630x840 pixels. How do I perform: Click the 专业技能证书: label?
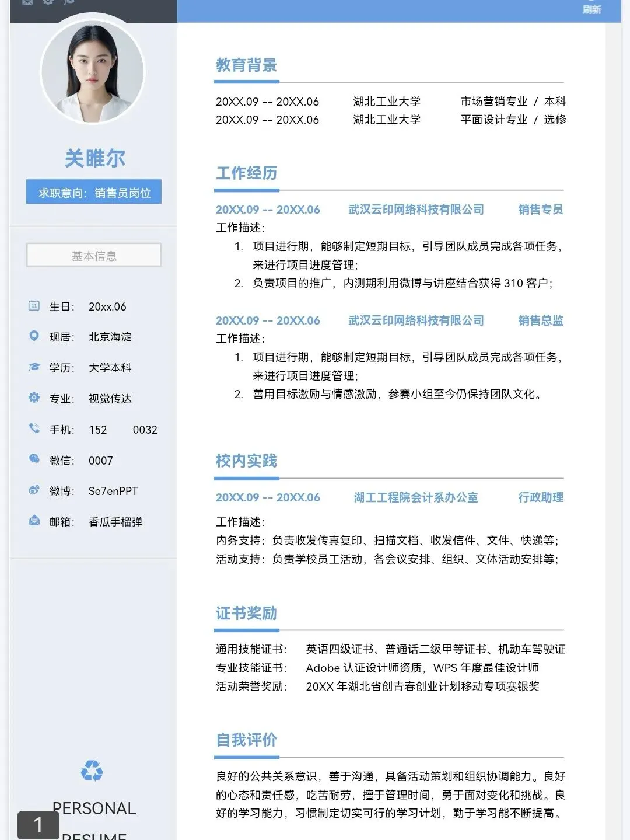pos(252,668)
